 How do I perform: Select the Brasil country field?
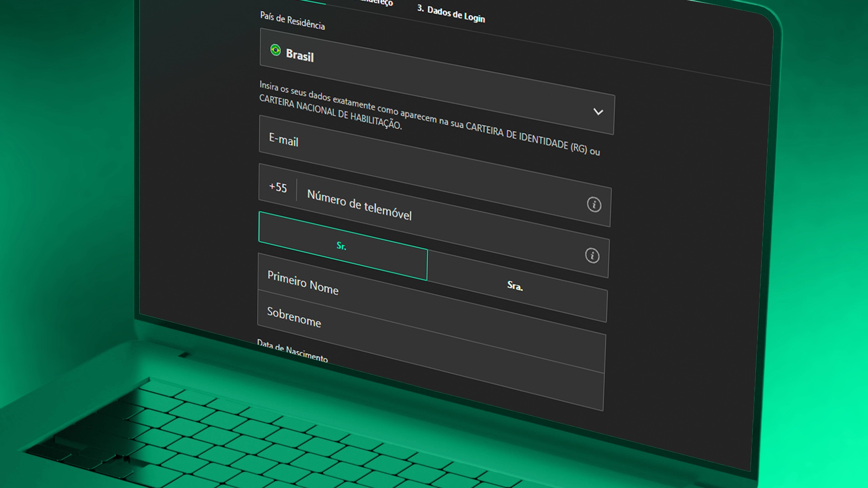[x=437, y=81]
